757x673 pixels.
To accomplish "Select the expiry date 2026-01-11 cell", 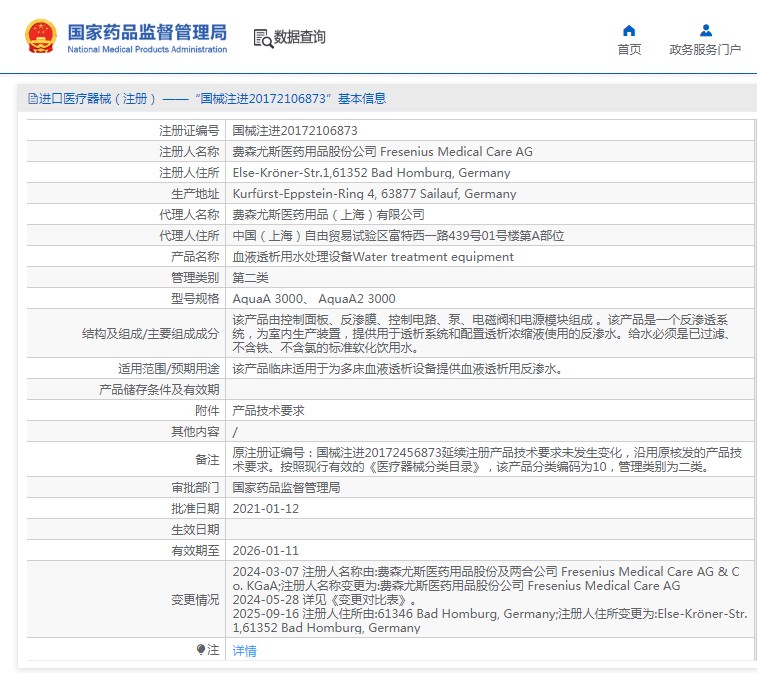I will [265, 551].
